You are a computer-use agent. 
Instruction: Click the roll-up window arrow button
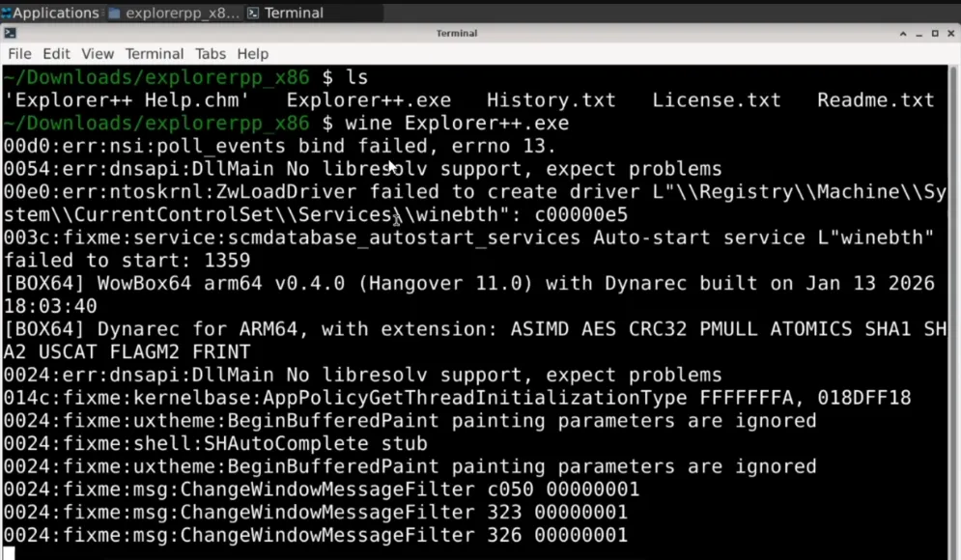pyautogui.click(x=903, y=33)
